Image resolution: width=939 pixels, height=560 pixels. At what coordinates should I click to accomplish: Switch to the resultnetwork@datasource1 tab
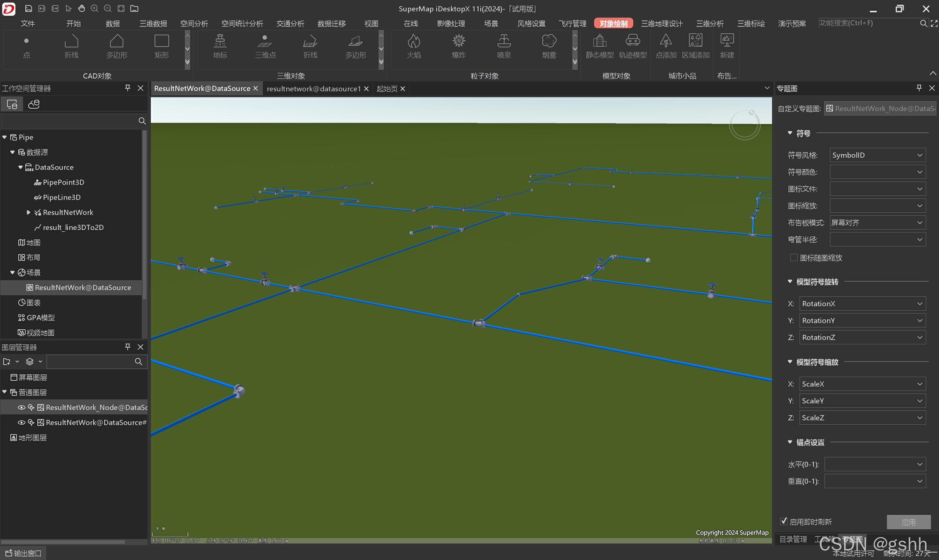(x=313, y=89)
